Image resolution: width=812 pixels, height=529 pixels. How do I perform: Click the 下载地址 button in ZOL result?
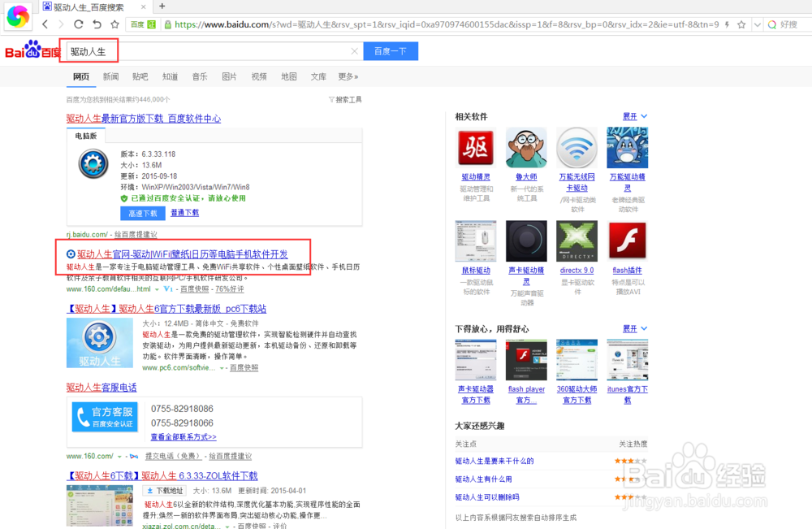pos(165,491)
